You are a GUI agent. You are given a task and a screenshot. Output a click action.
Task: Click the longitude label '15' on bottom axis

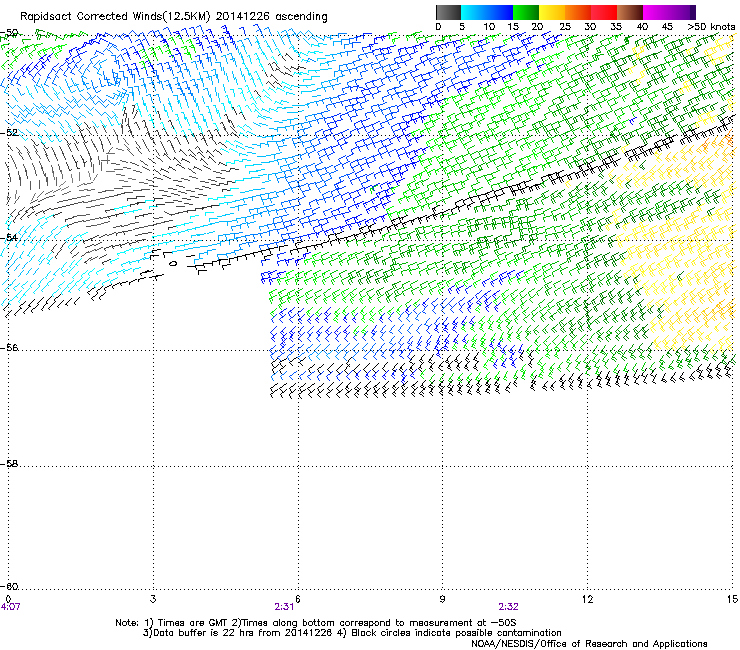[732, 599]
